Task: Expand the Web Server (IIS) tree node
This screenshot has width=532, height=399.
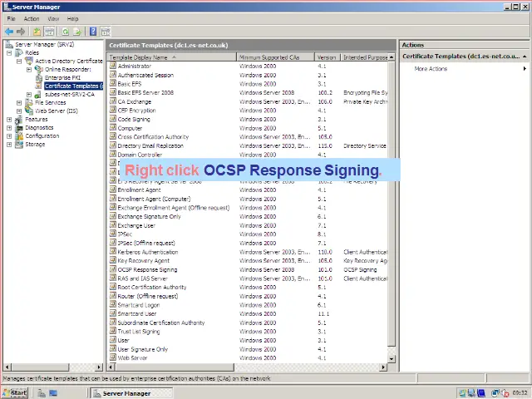Action: (x=19, y=111)
